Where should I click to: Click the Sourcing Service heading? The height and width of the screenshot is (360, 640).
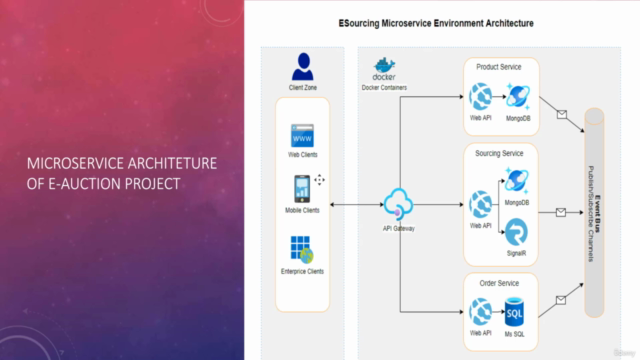tap(499, 153)
